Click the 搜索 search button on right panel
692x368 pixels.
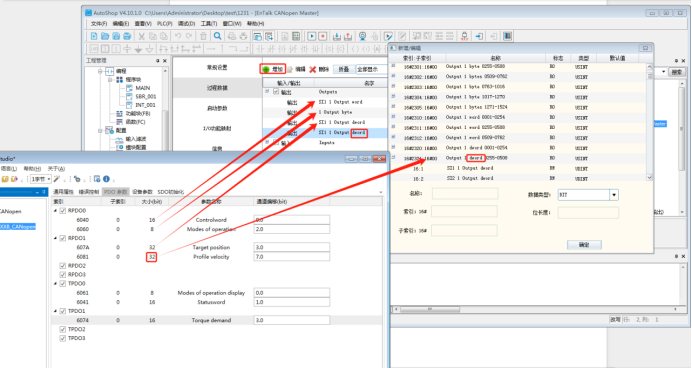click(677, 71)
